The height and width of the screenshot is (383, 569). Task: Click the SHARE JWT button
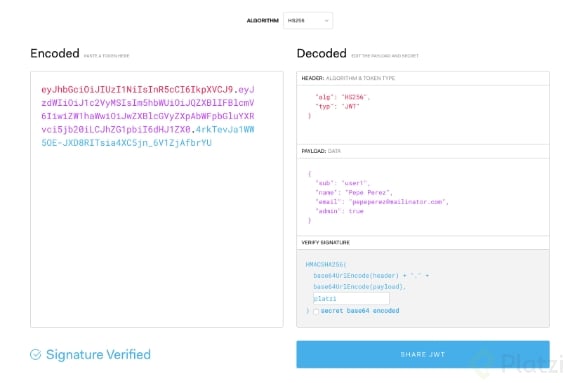click(423, 354)
